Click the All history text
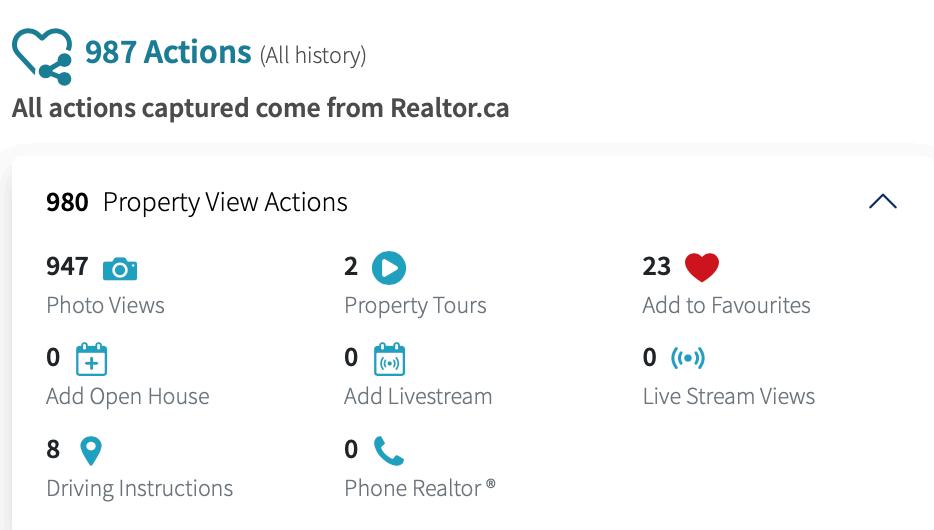The height and width of the screenshot is (530, 934). tap(313, 56)
